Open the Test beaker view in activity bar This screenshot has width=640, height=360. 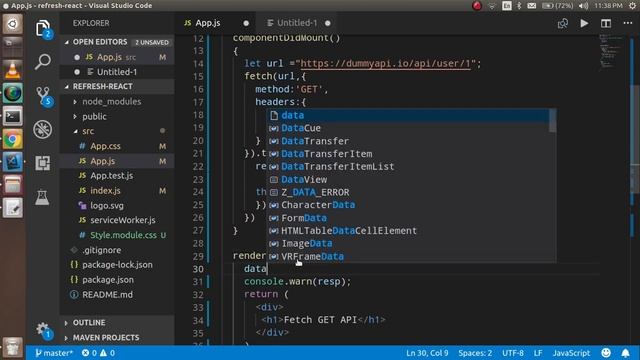coord(42,197)
